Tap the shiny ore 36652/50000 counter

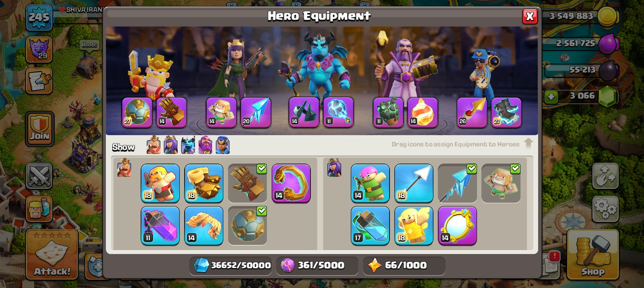pos(232,265)
